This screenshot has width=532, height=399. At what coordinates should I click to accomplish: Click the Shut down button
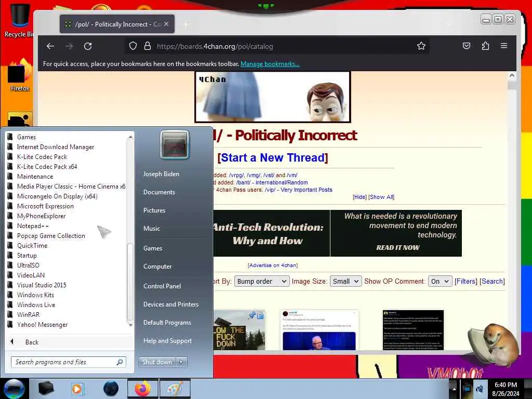click(x=157, y=362)
